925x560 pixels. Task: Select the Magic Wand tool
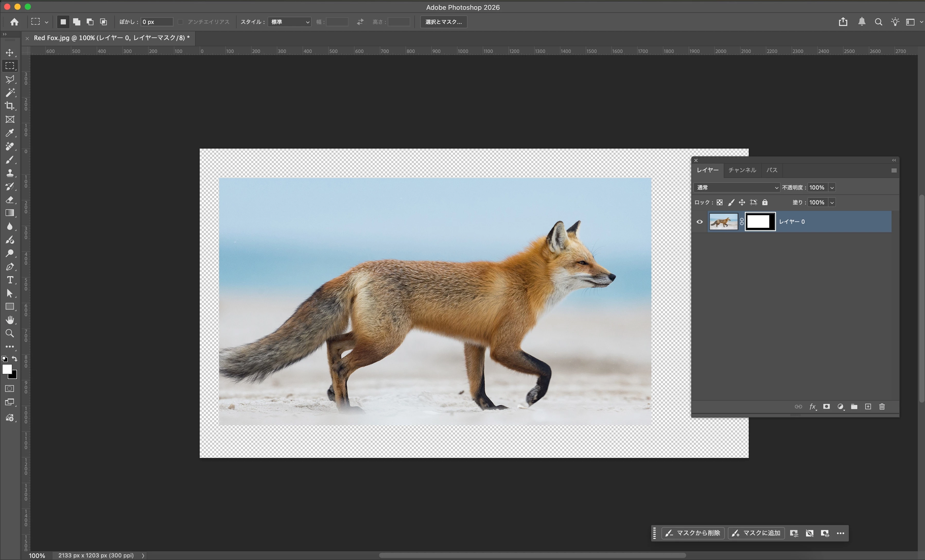(x=10, y=93)
